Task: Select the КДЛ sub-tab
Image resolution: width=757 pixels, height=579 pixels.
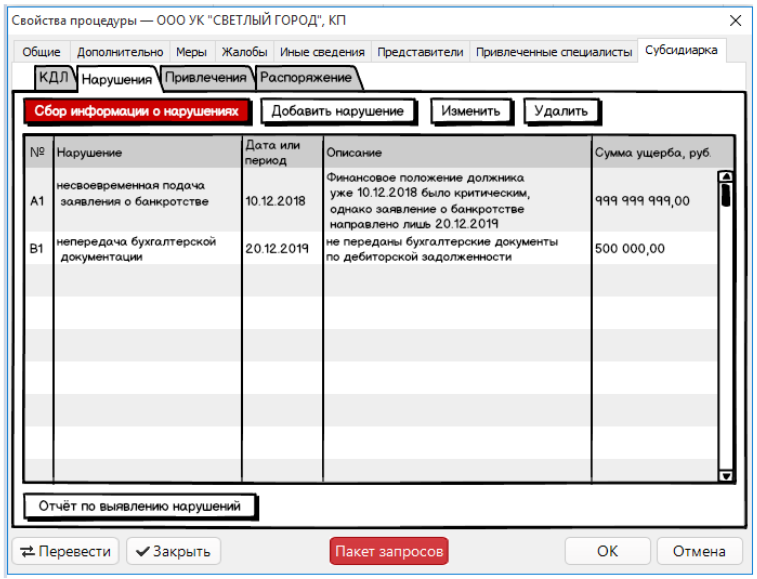Action: (52, 78)
